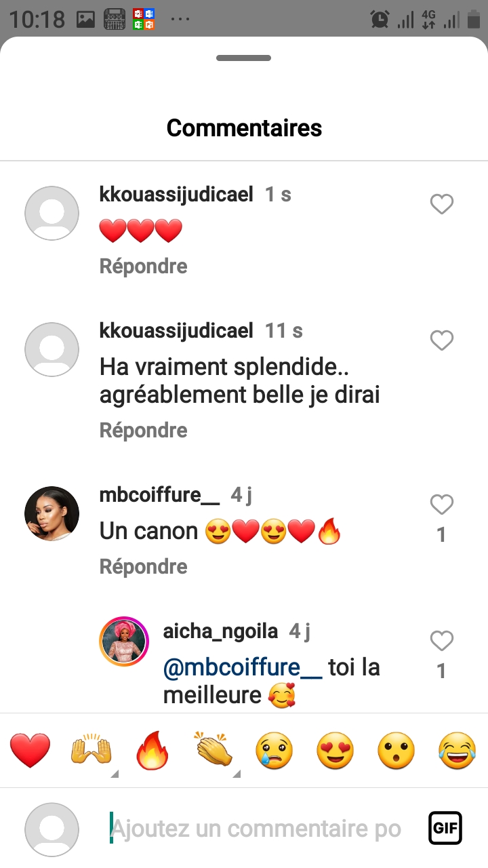Like aicha_ngoila's reply comment
This screenshot has height=868, width=488.
tap(442, 641)
